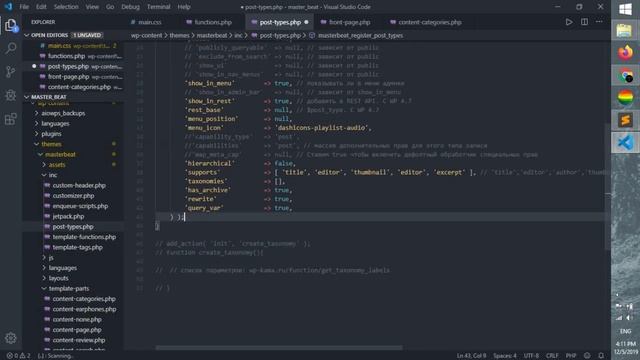
Task: Open File Explorer from the taskbar
Action: coord(625,31)
